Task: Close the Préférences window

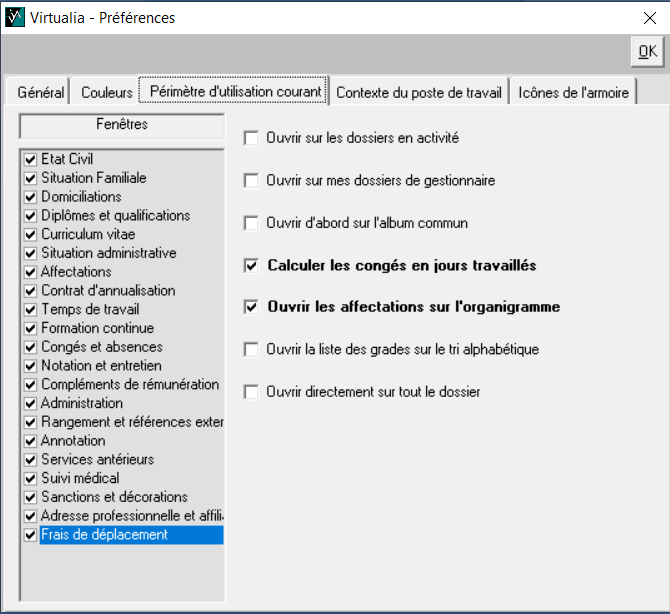Action: click(647, 17)
